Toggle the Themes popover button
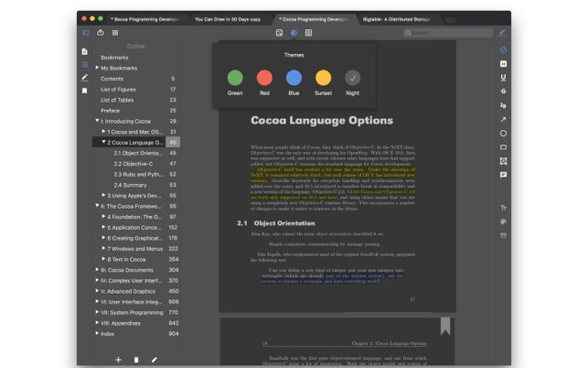 click(294, 32)
